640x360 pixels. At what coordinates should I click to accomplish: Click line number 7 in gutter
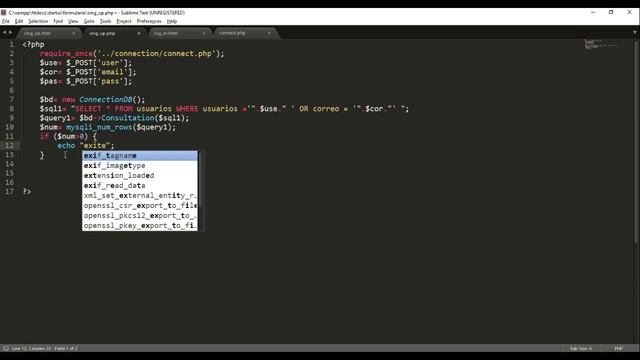[x=11, y=100]
